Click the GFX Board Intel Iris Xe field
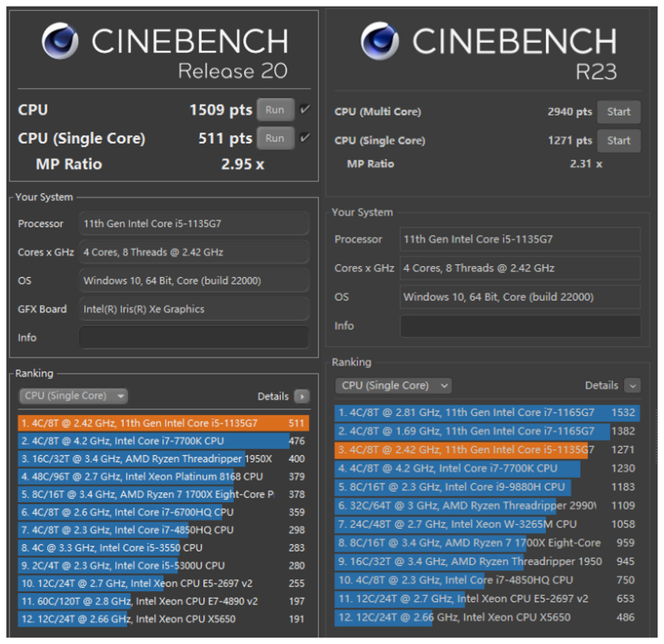Screen dimensions: 664x644 (193, 309)
